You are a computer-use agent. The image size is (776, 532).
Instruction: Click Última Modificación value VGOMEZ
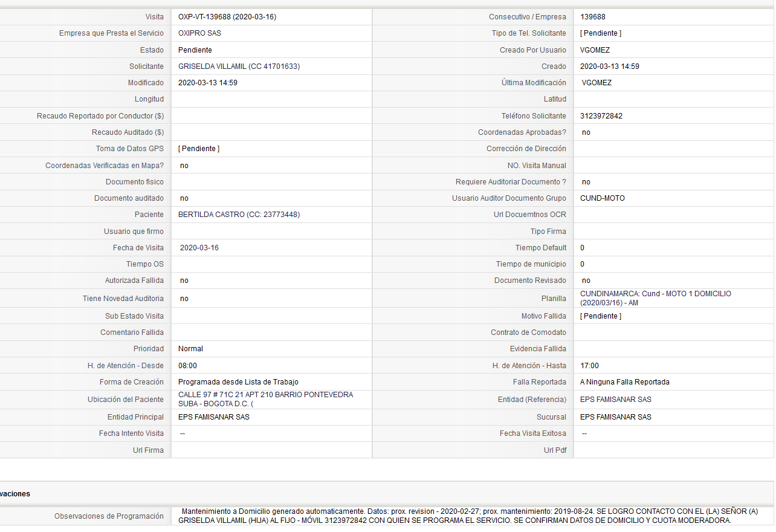click(597, 83)
